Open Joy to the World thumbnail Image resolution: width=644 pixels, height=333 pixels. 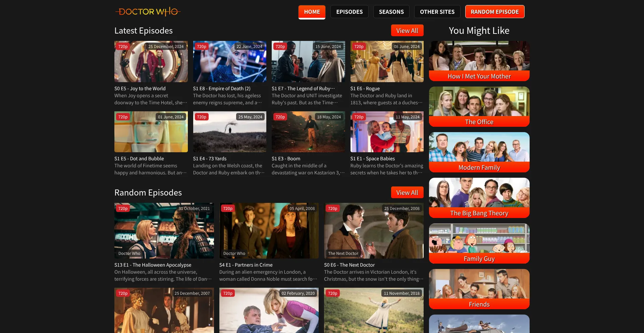point(151,61)
